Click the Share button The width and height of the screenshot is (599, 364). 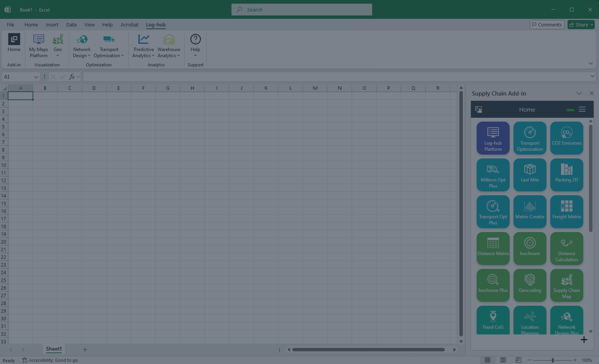tap(581, 25)
